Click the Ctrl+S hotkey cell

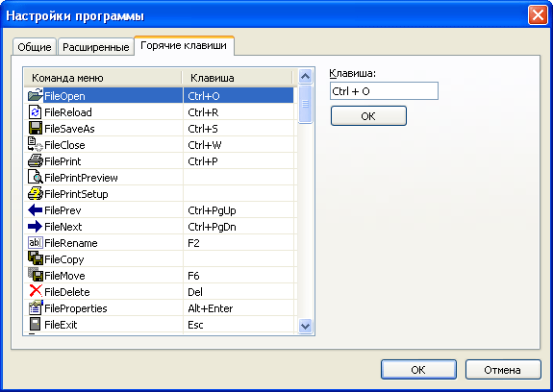(239, 129)
